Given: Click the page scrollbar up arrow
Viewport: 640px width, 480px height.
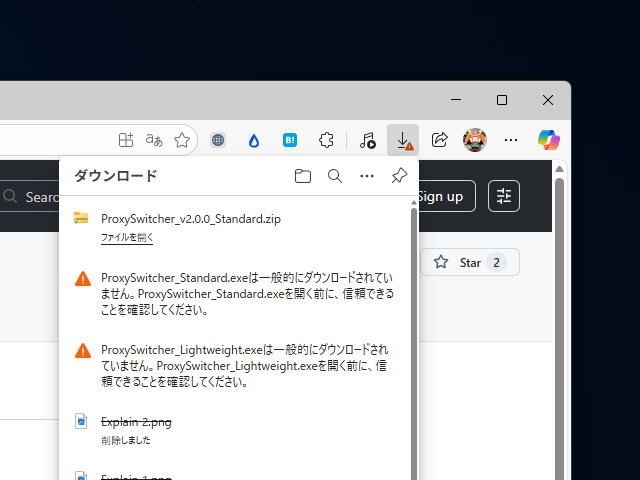Looking at the screenshot, I should click(x=559, y=169).
